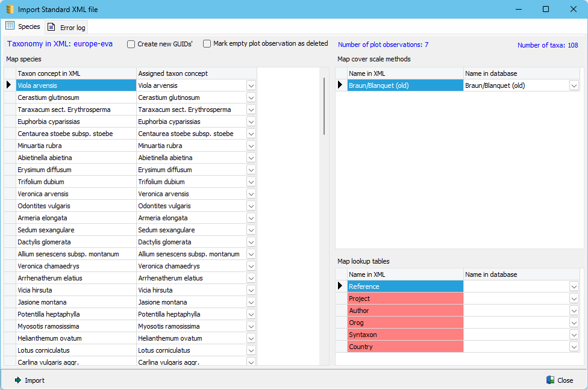Click the Close door icon
Image resolution: width=588 pixels, height=390 pixels.
550,380
